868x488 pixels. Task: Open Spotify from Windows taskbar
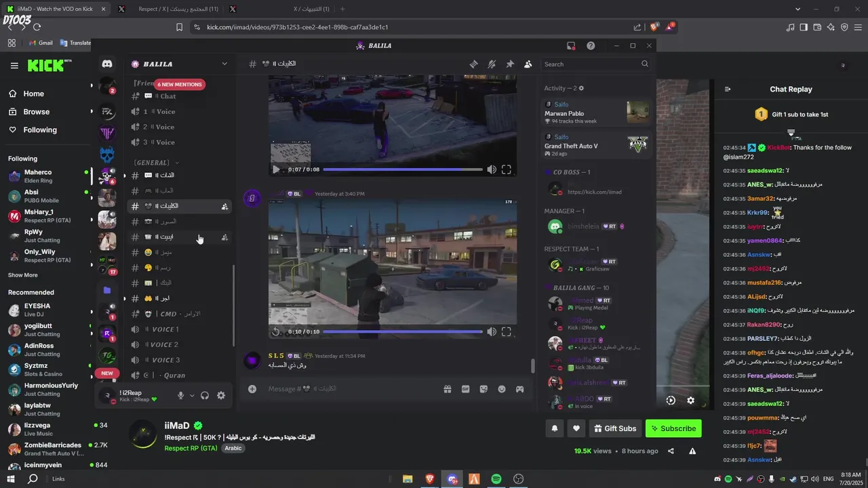[x=496, y=479]
